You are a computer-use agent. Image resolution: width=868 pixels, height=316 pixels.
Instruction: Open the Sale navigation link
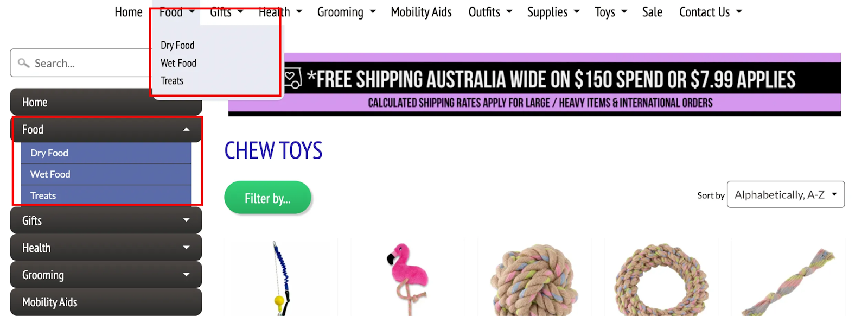(652, 12)
